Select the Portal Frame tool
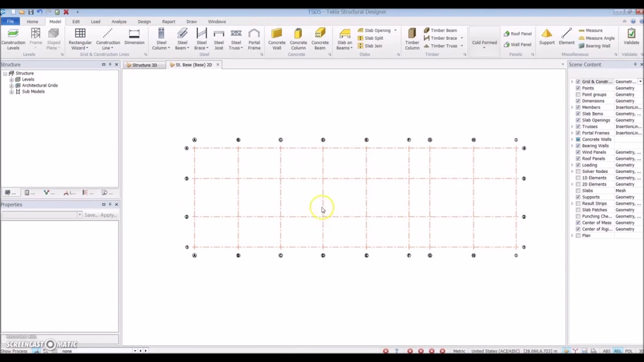The height and width of the screenshot is (362, 644). pos(254,39)
